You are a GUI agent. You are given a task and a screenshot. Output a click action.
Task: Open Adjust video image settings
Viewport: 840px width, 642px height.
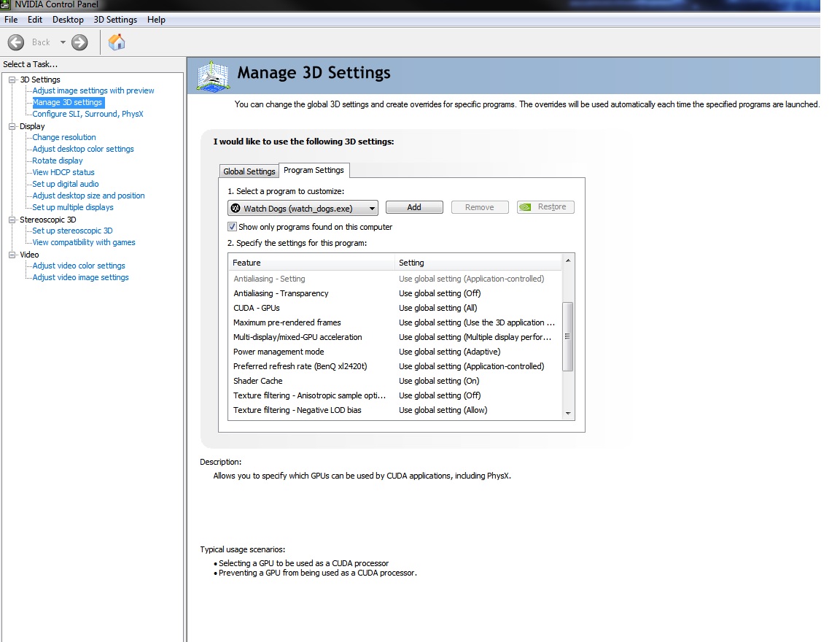coord(80,277)
